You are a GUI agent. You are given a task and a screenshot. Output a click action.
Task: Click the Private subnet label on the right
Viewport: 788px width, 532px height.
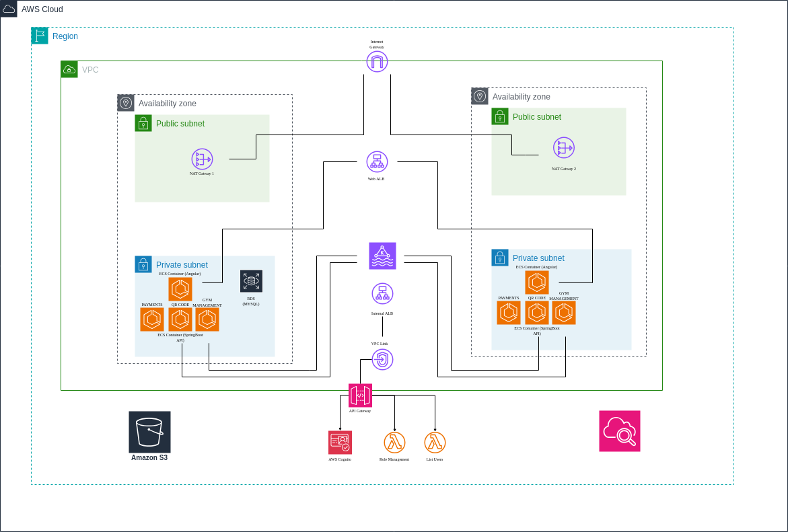coord(538,258)
